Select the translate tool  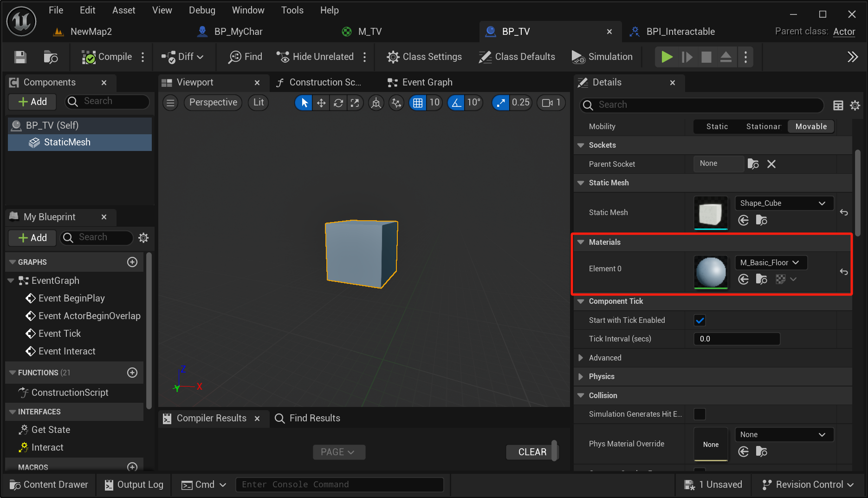(x=321, y=103)
